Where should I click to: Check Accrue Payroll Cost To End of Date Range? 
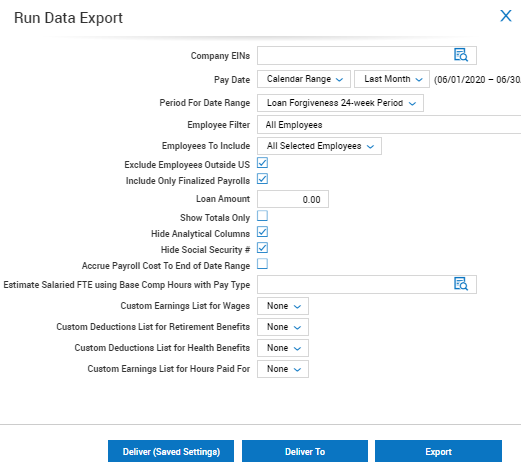point(262,264)
